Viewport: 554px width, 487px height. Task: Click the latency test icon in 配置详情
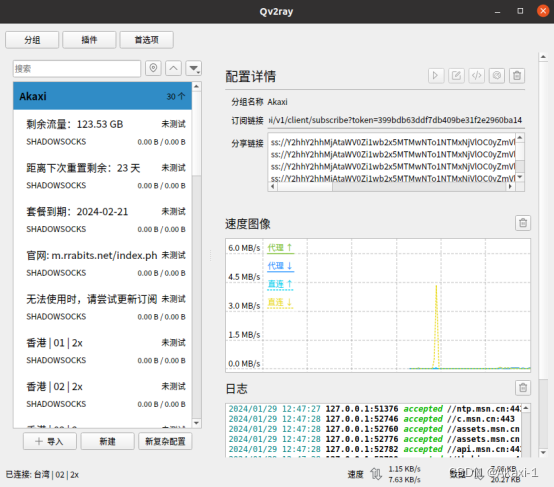496,76
